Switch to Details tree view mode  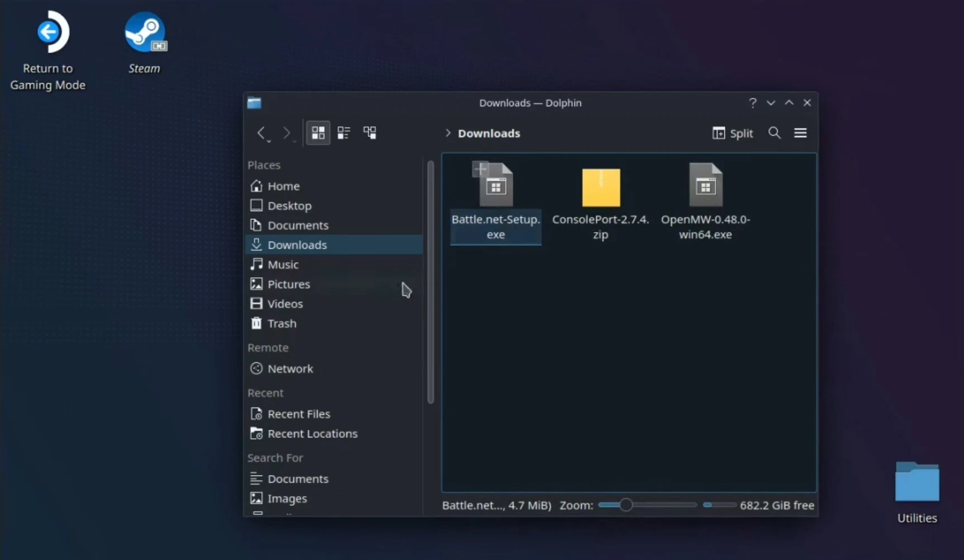tap(369, 133)
